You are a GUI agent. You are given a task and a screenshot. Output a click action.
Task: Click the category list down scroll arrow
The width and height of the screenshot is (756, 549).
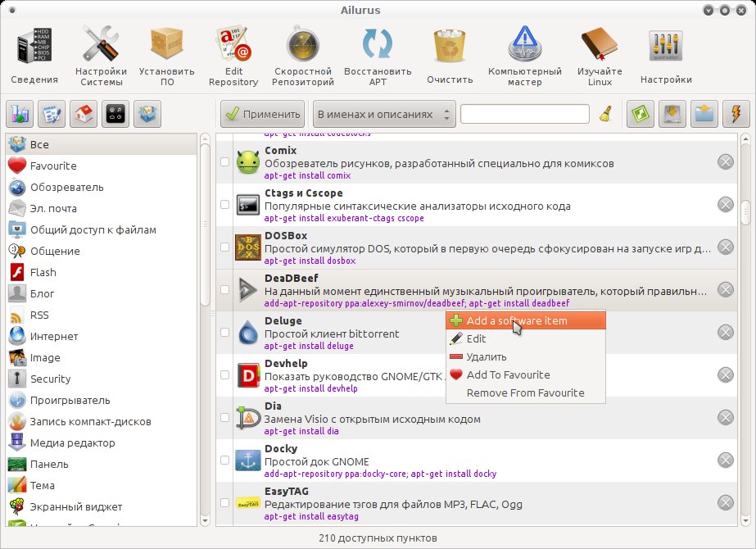pos(205,521)
